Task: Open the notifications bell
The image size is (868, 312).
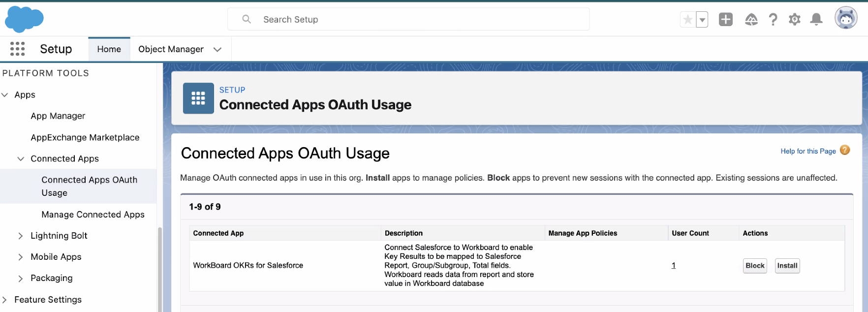Action: (x=816, y=19)
